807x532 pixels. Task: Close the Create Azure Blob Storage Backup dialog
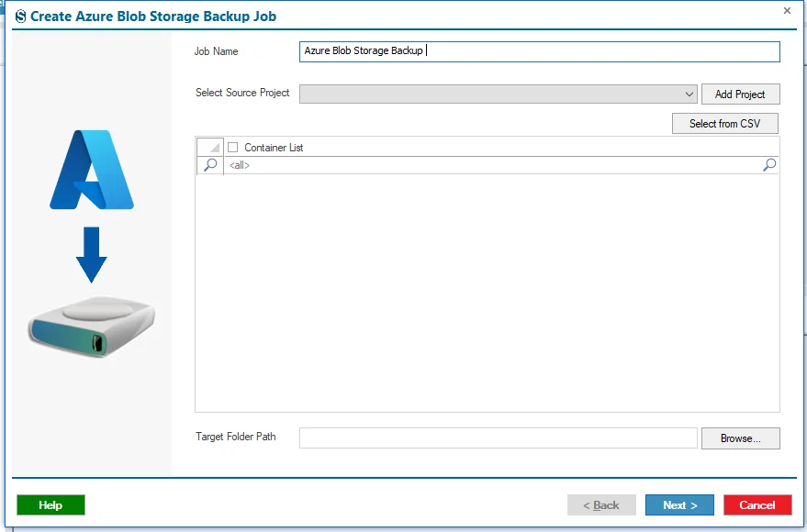787,10
